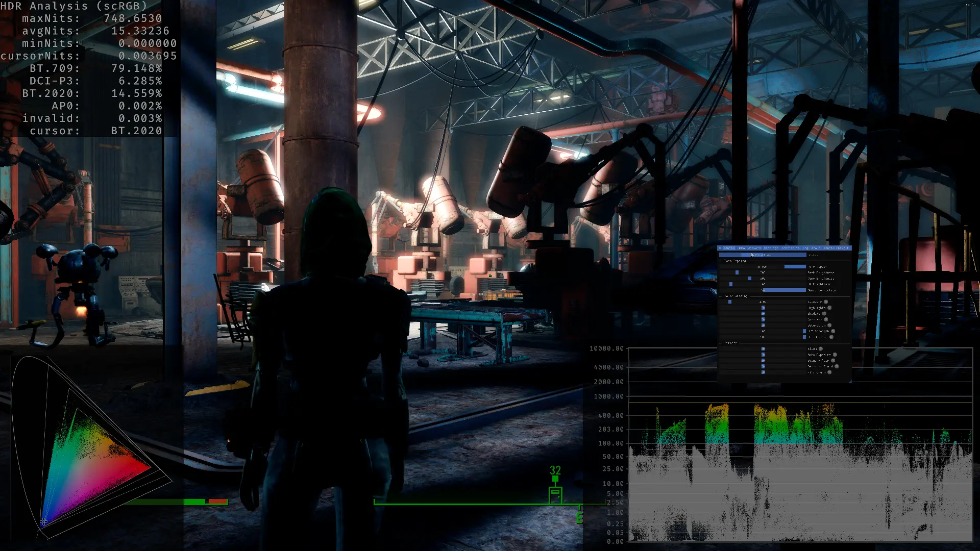Adjust the Highlights slider
Viewport: 980px width, 551px height.
[763, 308]
